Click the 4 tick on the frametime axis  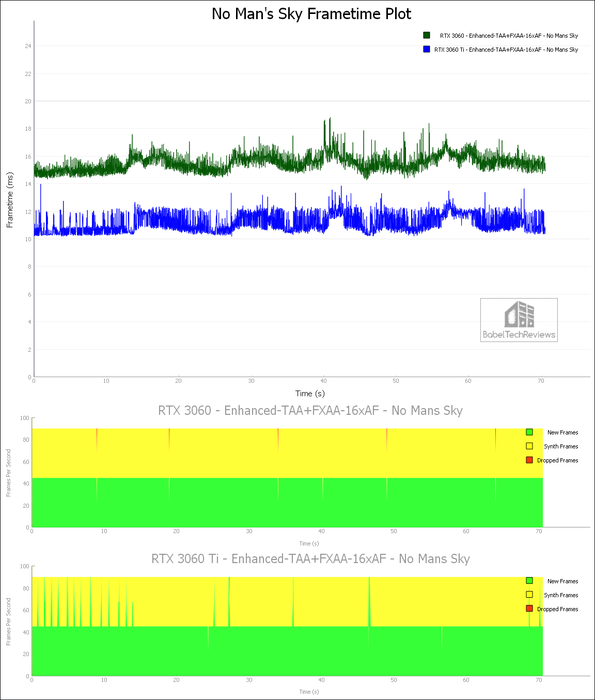29,322
